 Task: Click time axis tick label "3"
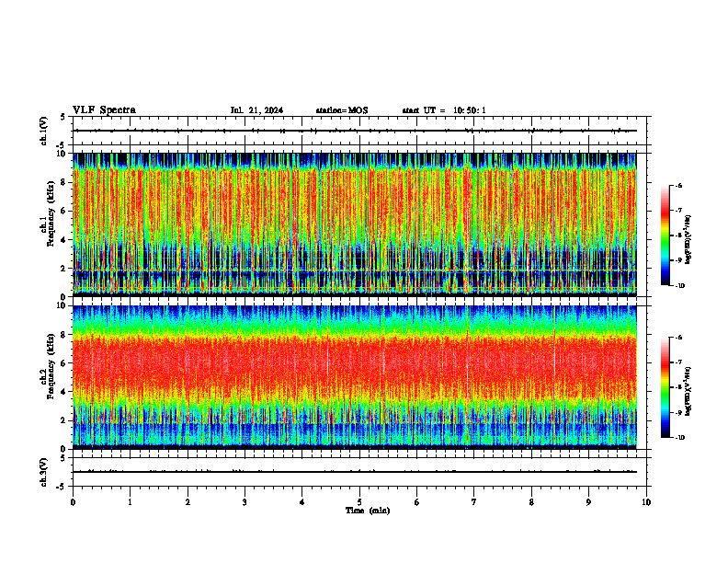245,502
